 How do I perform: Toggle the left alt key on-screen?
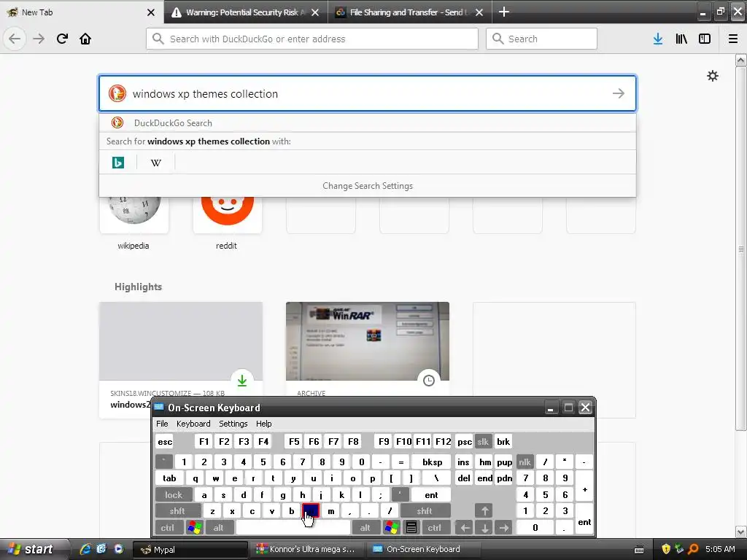click(219, 528)
